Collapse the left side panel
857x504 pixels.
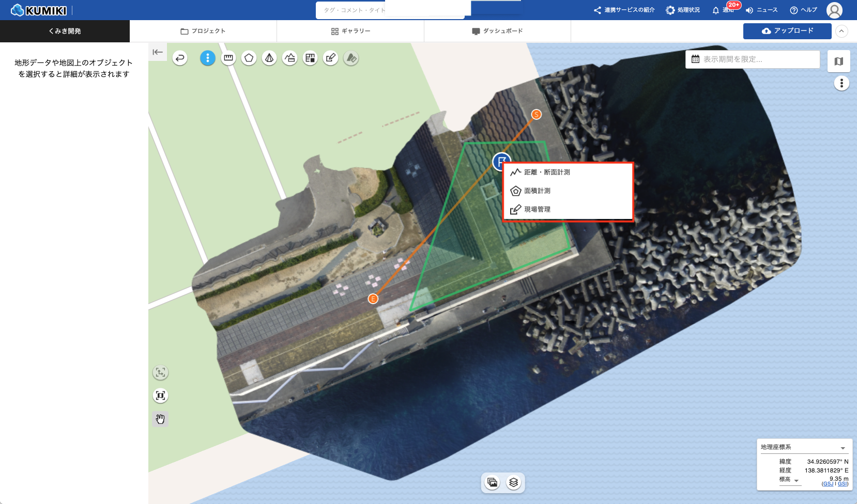tap(158, 52)
